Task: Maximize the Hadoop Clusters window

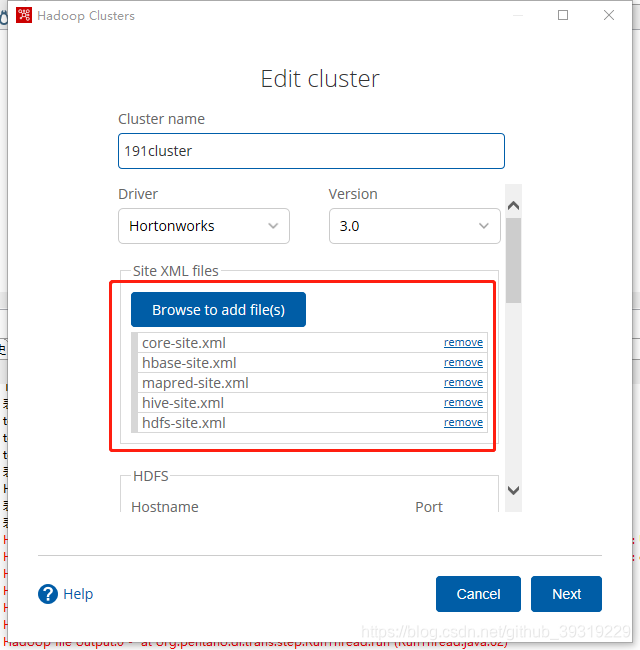Action: pyautogui.click(x=563, y=15)
